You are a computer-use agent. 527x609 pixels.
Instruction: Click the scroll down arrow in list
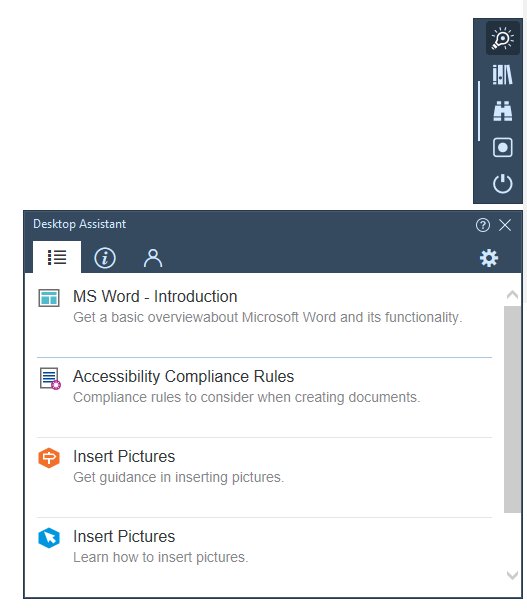[512, 575]
